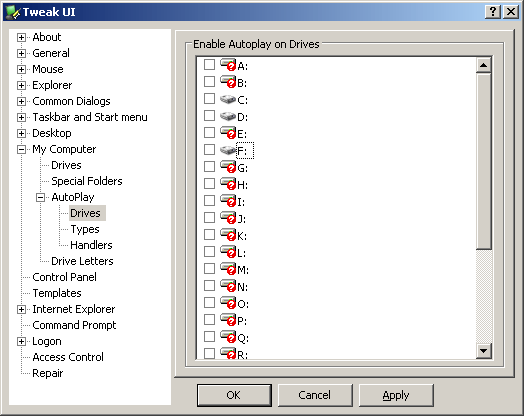The width and height of the screenshot is (524, 416).
Task: Click the B: drive icon
Action: (x=228, y=82)
